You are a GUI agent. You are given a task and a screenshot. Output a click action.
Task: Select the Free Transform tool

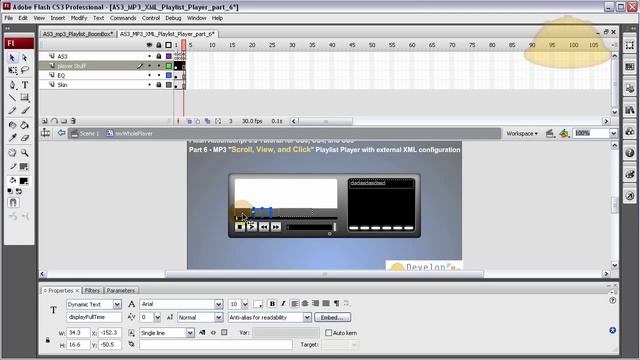pos(12,71)
